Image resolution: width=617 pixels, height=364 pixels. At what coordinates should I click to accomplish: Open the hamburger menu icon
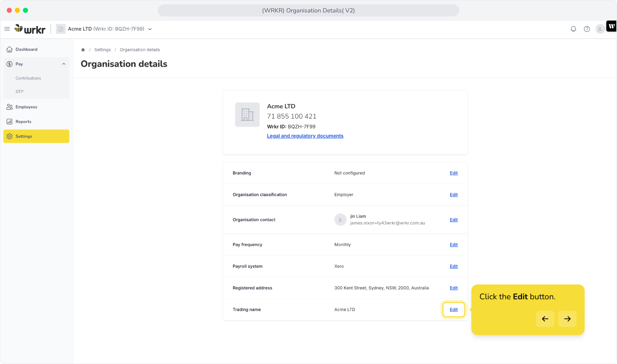tap(7, 29)
